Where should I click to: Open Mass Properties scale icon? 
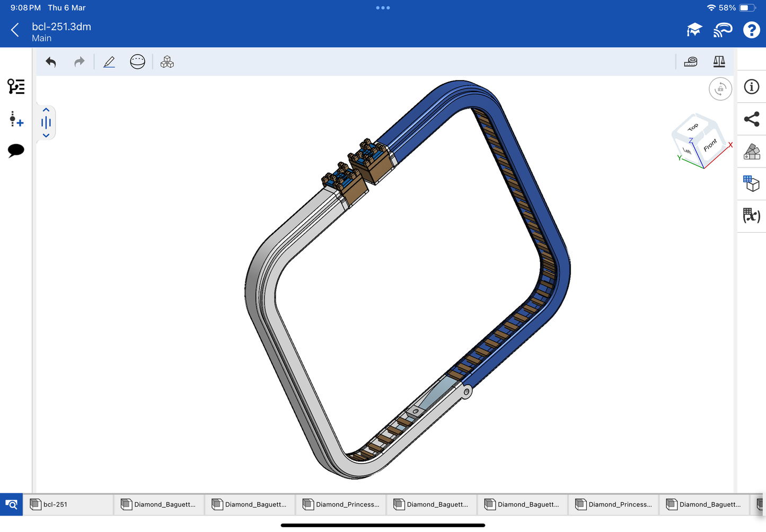click(719, 62)
